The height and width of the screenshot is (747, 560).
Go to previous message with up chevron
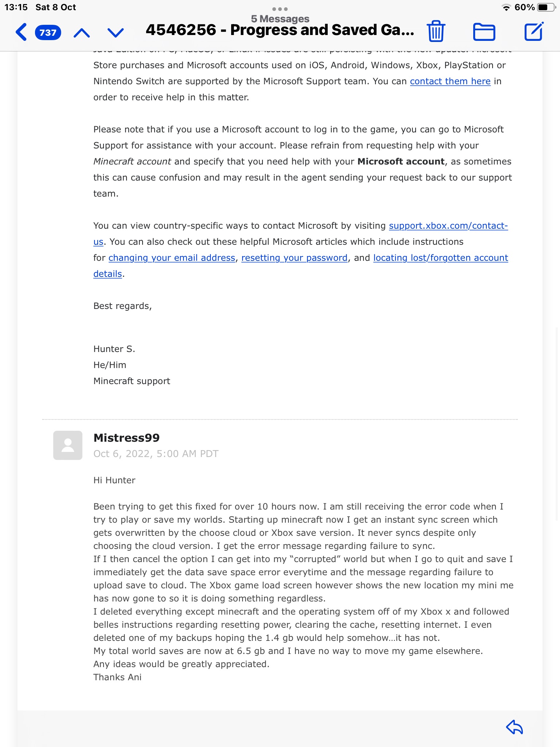coord(82,33)
